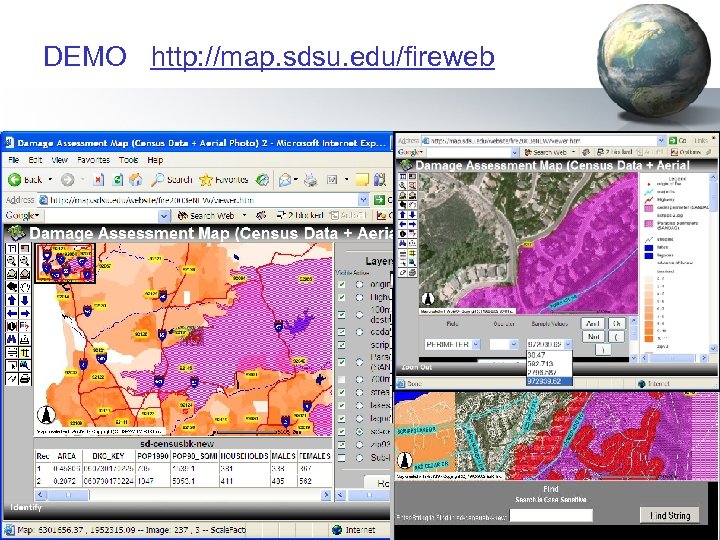The height and width of the screenshot is (540, 720).
Task: Open Google toolbar search box dropdown
Action: [164, 215]
